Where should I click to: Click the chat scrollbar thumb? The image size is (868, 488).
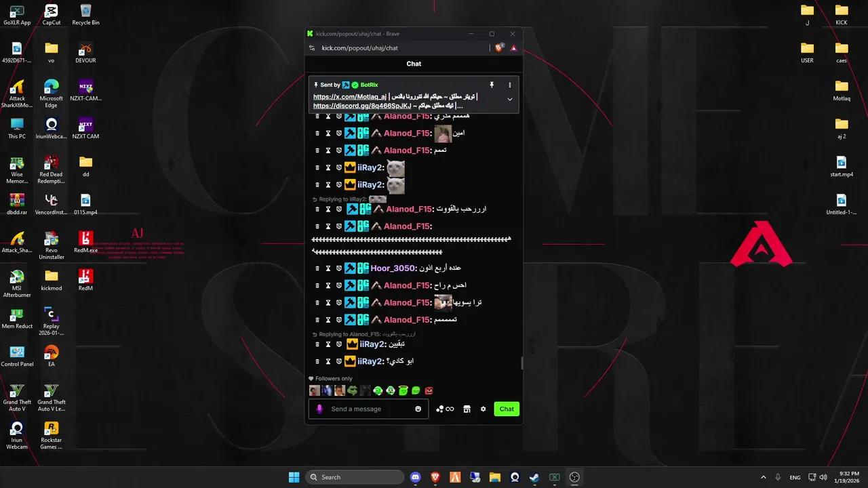click(x=521, y=363)
